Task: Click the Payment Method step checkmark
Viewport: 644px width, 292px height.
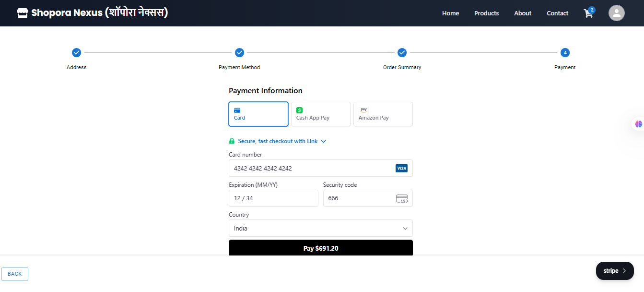Action: click(239, 53)
